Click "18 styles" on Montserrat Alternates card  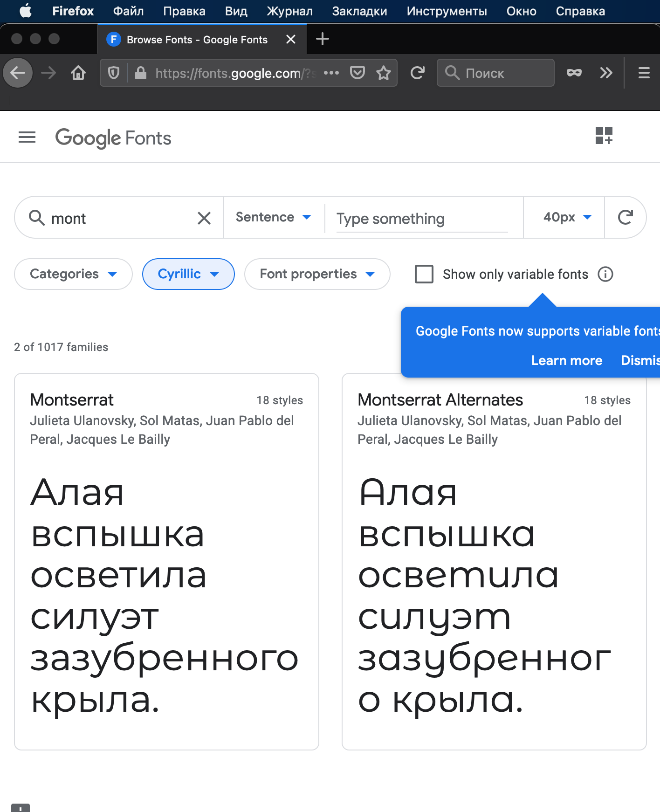pyautogui.click(x=607, y=400)
